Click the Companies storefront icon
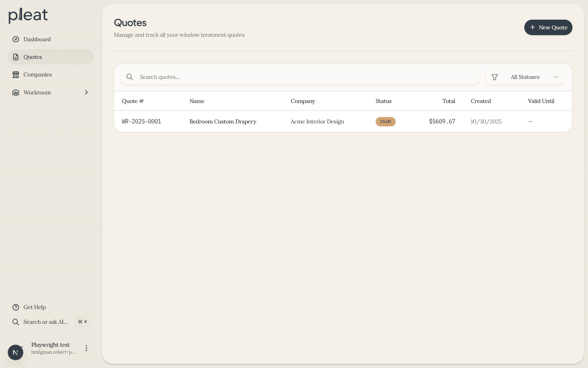The height and width of the screenshot is (368, 588). point(16,74)
